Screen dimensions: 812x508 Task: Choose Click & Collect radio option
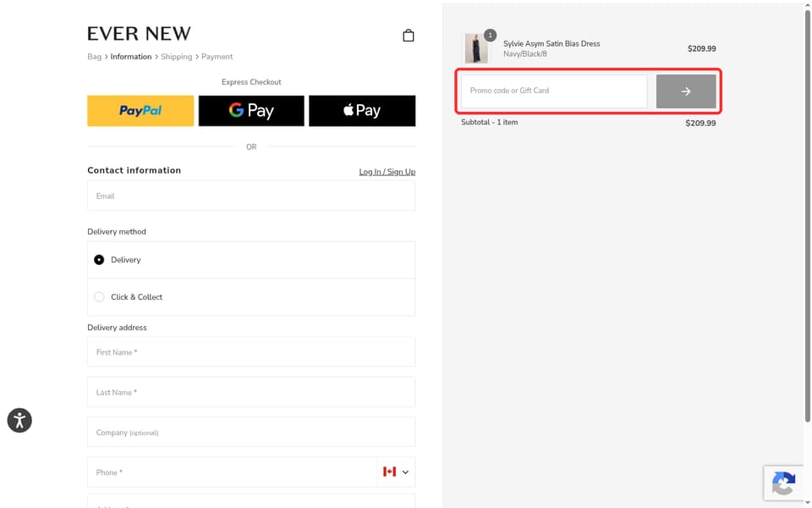tap(99, 297)
